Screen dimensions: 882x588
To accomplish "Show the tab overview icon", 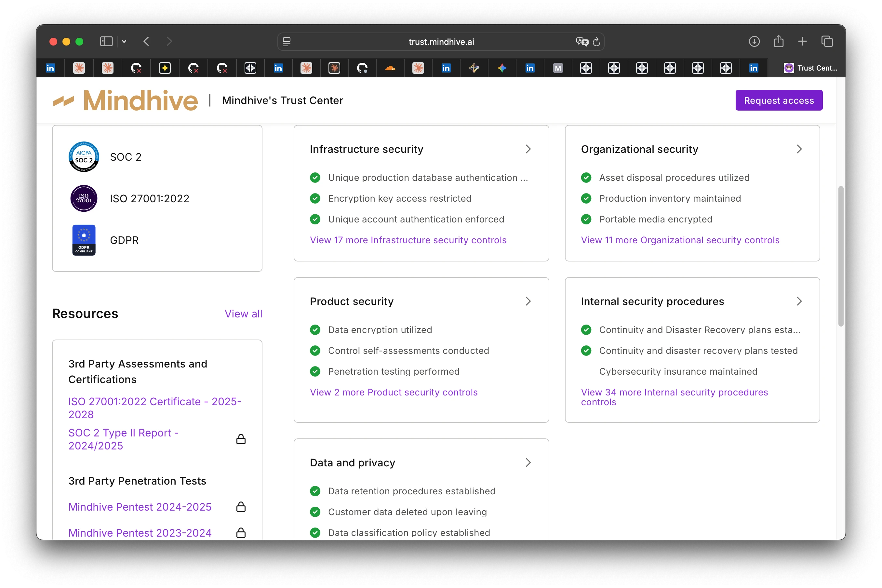I will 827,41.
